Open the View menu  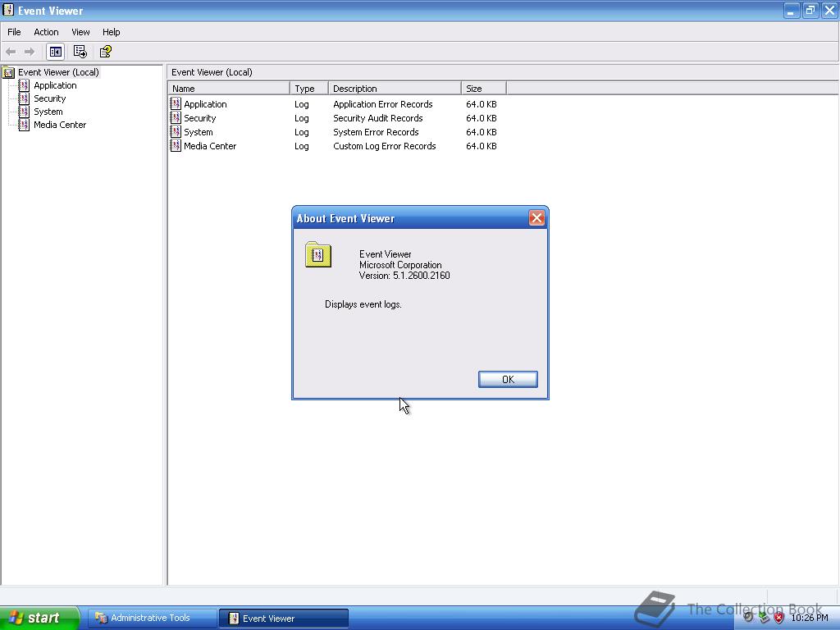[x=80, y=32]
